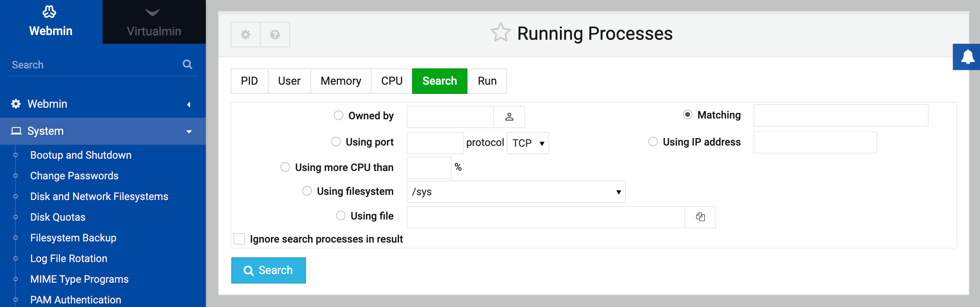Click the Webmin logo icon
This screenshot has width=980, height=307.
pyautogui.click(x=49, y=12)
